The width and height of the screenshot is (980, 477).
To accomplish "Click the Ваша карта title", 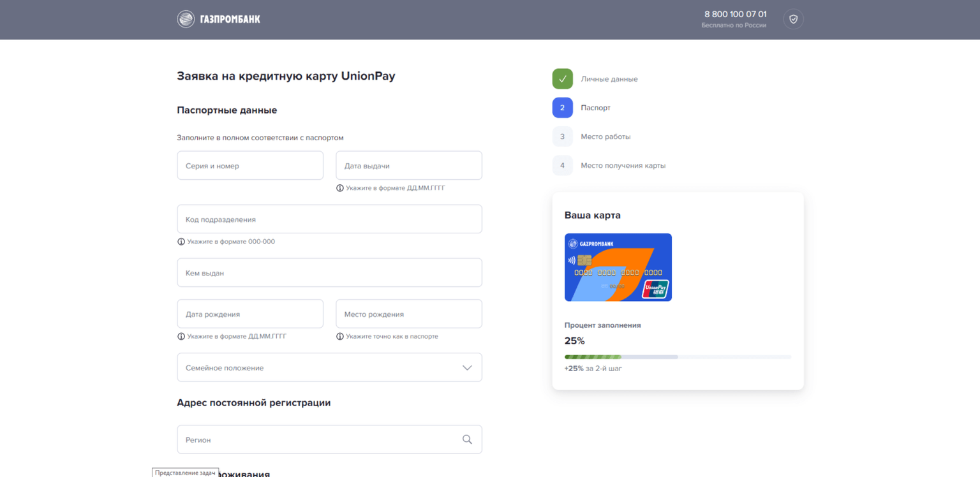I will click(592, 215).
